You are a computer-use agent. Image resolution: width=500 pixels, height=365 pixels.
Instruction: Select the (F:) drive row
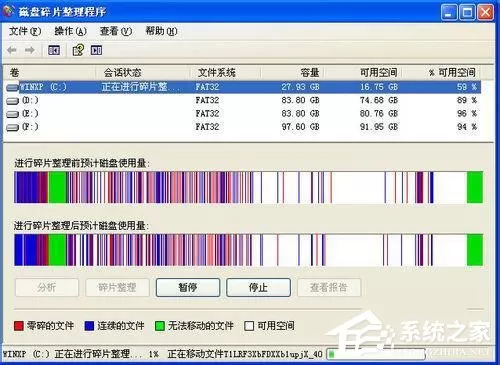243,127
